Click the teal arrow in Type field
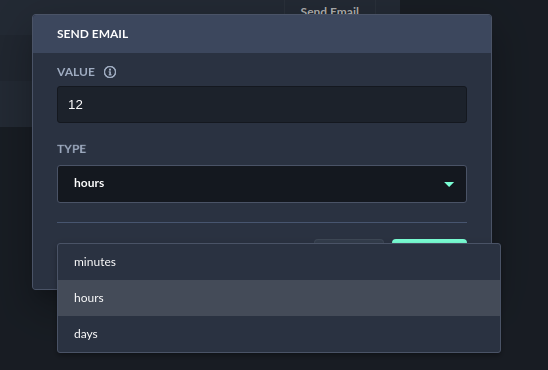The width and height of the screenshot is (548, 370). tap(449, 184)
